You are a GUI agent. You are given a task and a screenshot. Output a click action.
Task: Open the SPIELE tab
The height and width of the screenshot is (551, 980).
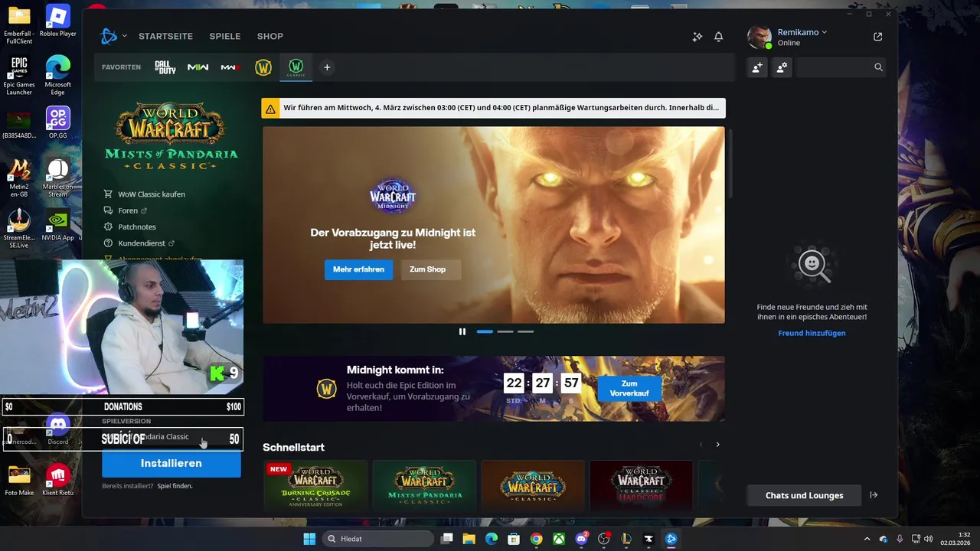point(225,36)
